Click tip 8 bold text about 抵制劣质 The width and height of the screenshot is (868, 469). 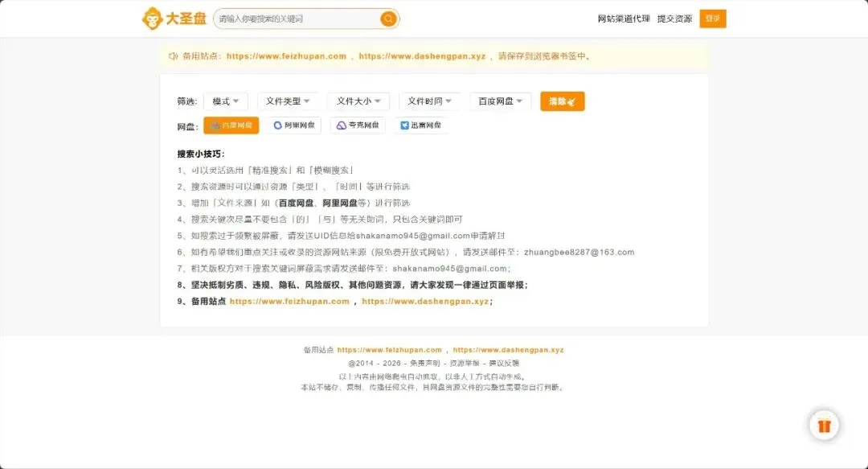click(x=353, y=285)
